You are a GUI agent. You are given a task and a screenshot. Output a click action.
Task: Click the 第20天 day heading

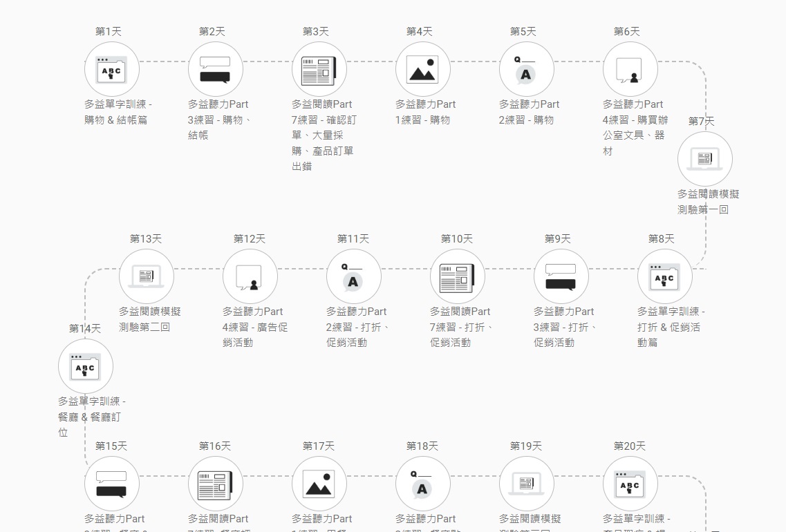[630, 446]
